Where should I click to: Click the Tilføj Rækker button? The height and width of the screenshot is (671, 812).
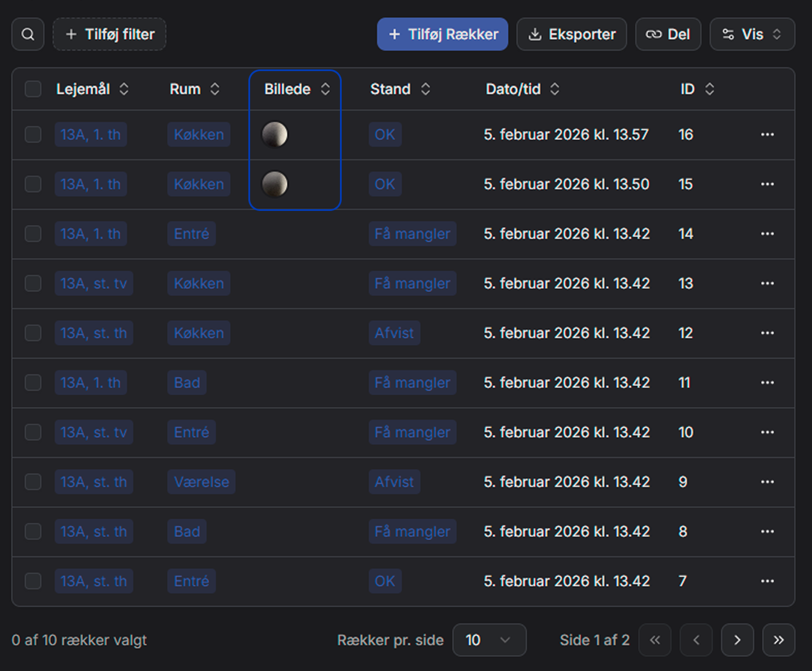[442, 34]
